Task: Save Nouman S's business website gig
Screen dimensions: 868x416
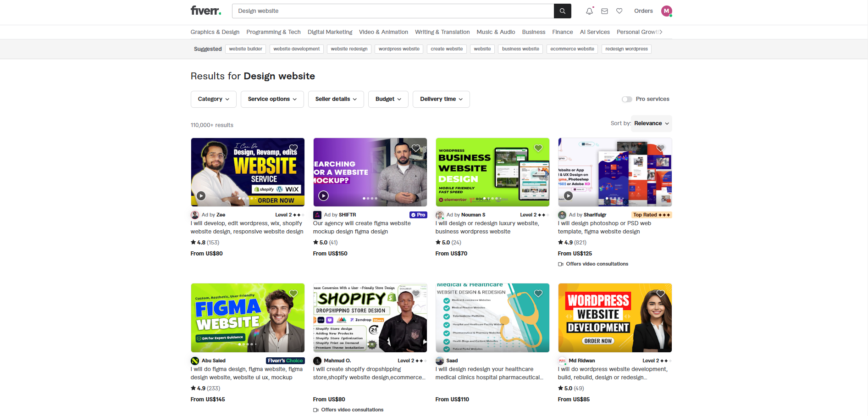Action: click(538, 148)
